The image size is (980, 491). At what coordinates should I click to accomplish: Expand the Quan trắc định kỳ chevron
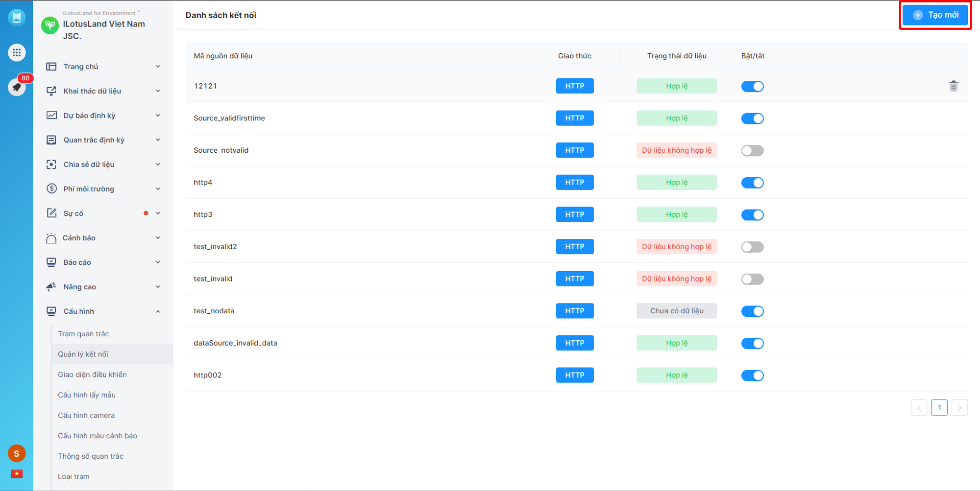coord(158,140)
